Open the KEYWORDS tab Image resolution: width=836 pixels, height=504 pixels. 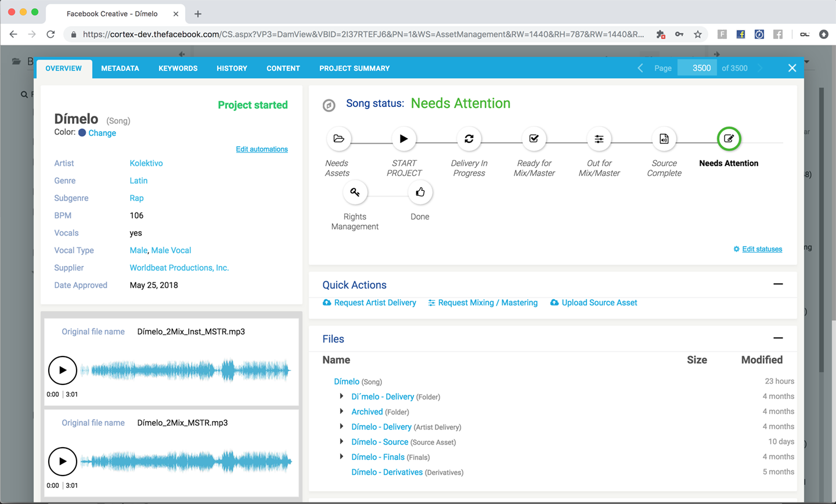(178, 69)
